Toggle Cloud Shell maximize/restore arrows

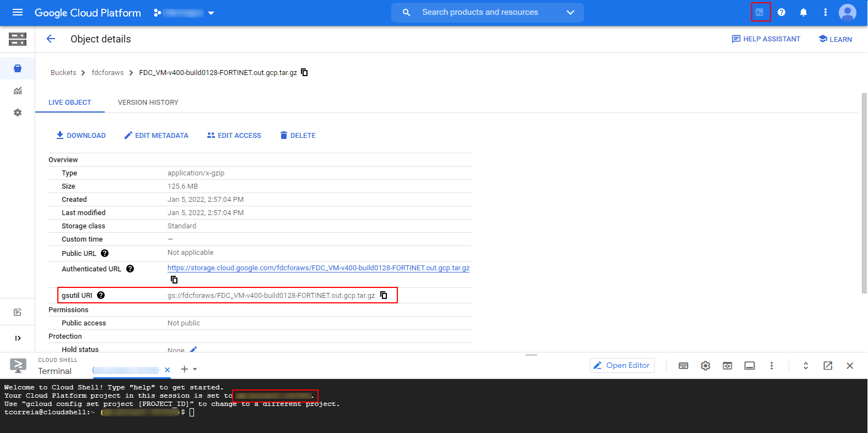(x=806, y=366)
